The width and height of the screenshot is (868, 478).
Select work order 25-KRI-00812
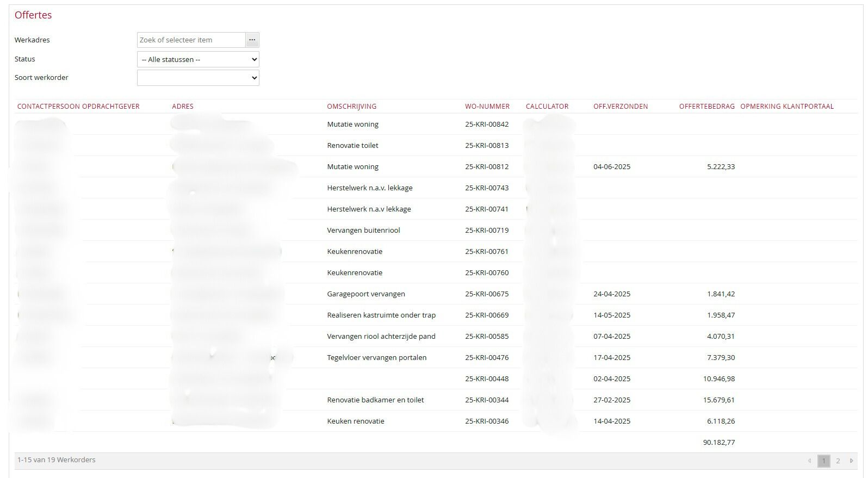487,167
